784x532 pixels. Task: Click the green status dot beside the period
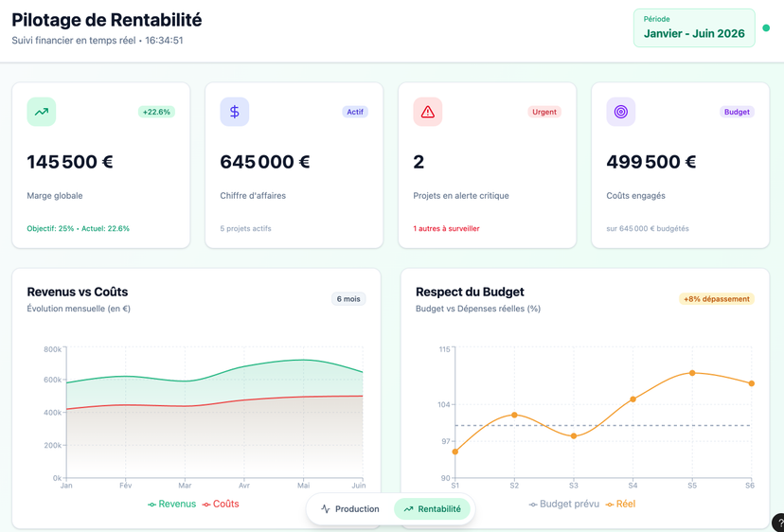[766, 28]
